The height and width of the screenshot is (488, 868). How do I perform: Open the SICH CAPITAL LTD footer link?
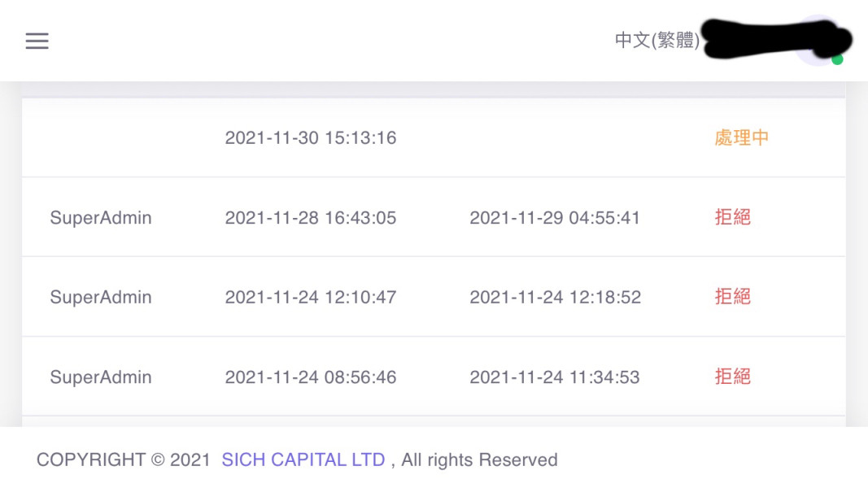(x=303, y=460)
